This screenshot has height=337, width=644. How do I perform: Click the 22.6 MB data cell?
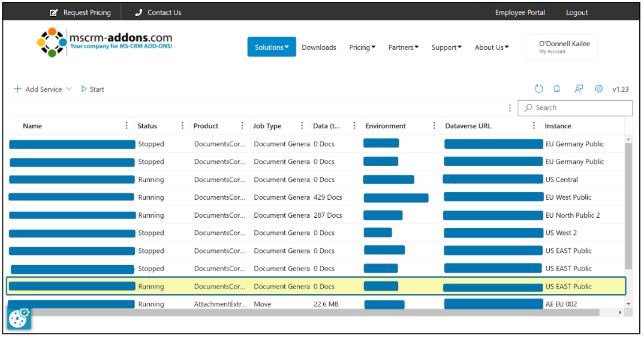click(x=326, y=304)
